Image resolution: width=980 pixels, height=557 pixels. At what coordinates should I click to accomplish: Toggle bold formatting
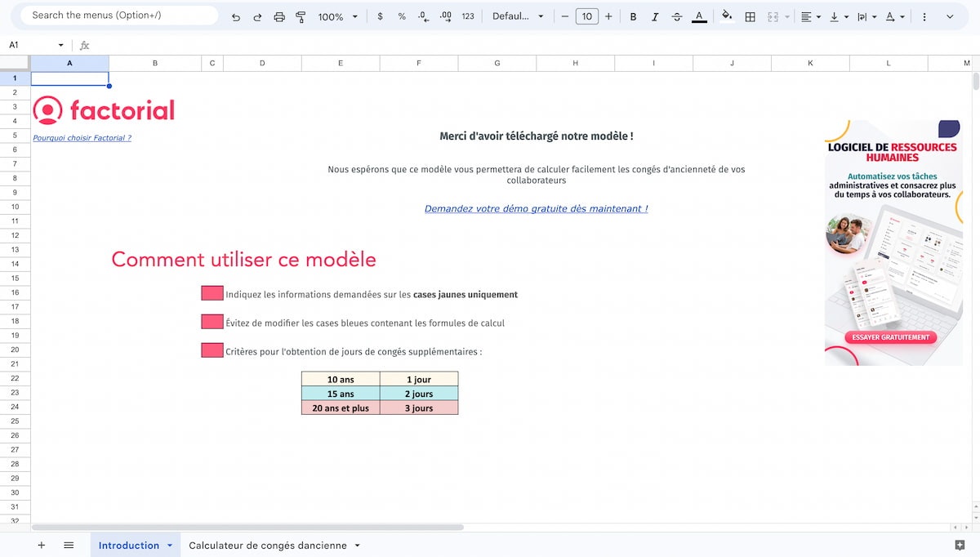point(633,16)
